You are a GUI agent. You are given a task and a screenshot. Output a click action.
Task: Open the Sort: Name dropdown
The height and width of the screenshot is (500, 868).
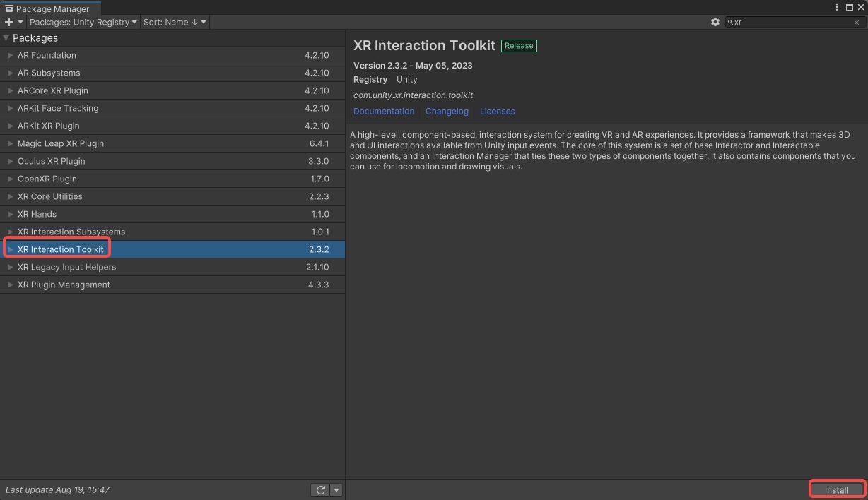point(174,22)
